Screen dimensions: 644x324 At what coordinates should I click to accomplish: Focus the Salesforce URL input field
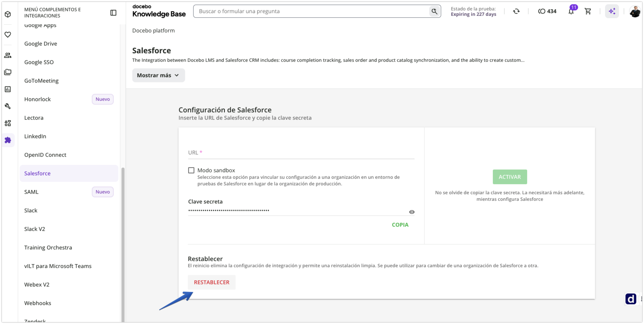(301, 153)
